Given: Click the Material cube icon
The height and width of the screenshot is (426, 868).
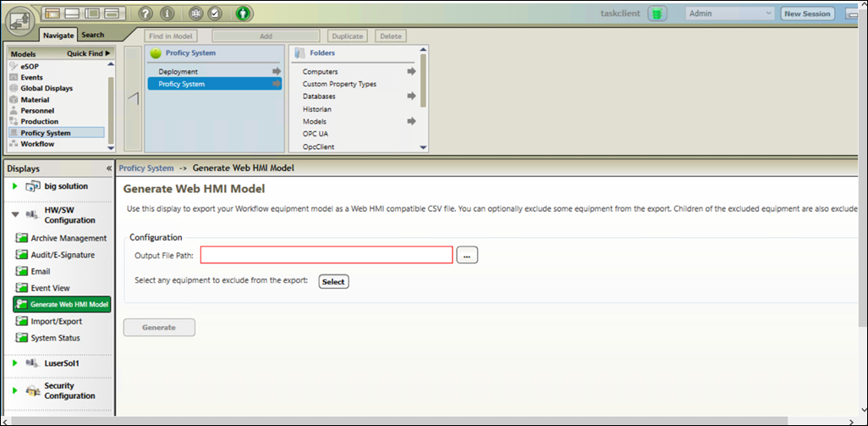Looking at the screenshot, I should pyautogui.click(x=14, y=100).
